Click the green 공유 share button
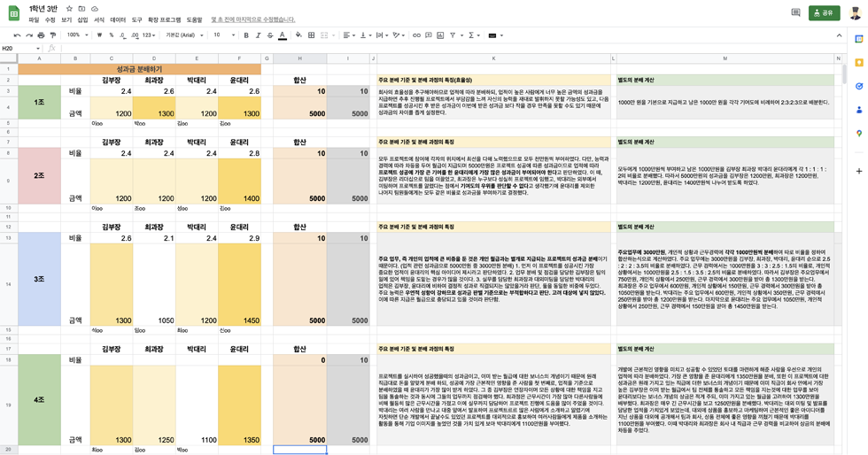Viewport: 868px width, 455px height. [825, 12]
